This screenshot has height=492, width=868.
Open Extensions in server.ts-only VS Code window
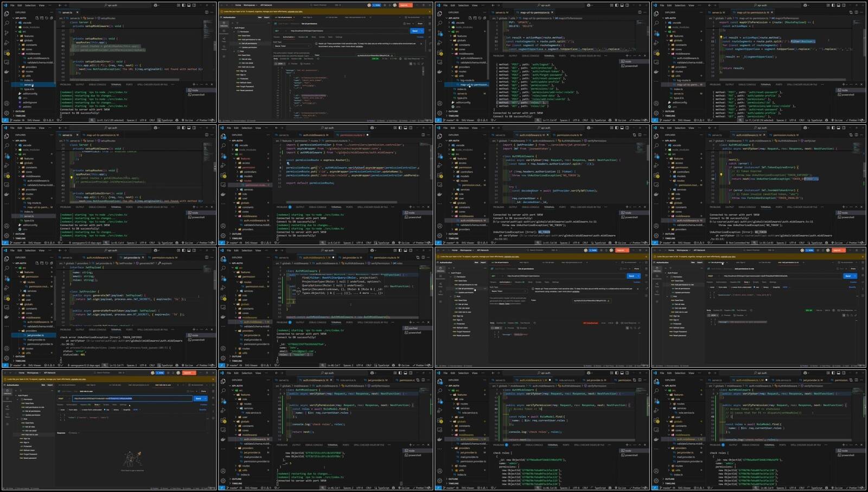7,52
